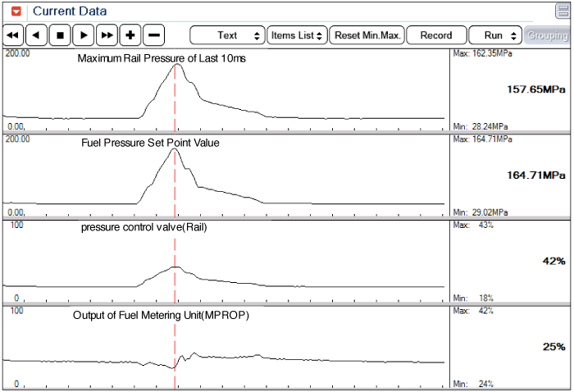
Task: Play the recorded data with the play button
Action: click(x=84, y=35)
